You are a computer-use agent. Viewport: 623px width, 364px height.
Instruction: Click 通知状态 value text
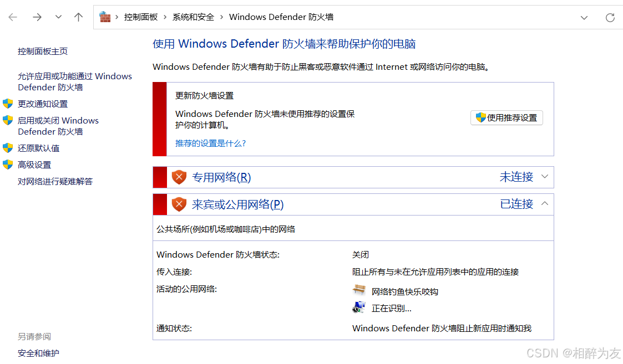coord(442,329)
